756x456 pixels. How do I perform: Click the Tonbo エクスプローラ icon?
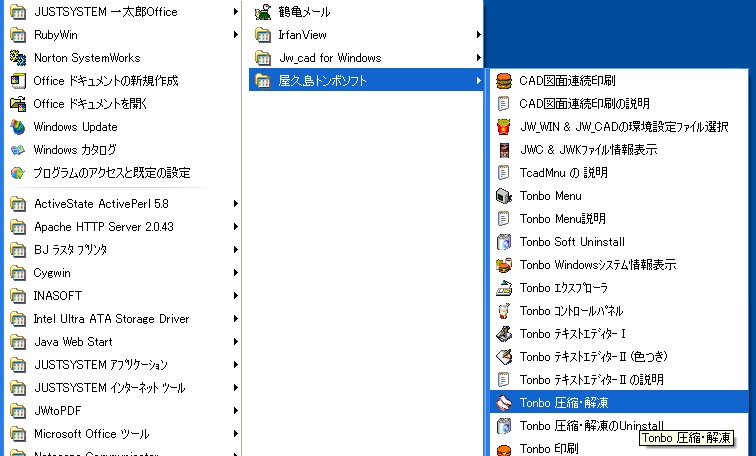point(503,288)
